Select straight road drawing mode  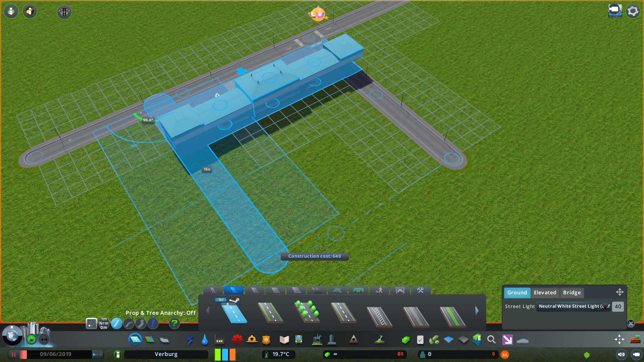click(x=116, y=323)
